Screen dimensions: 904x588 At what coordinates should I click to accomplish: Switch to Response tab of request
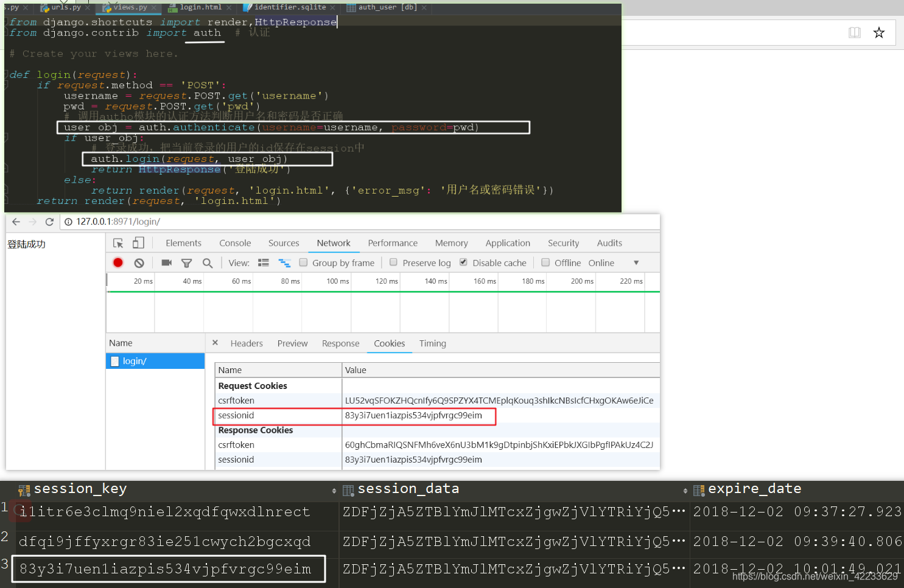tap(340, 343)
